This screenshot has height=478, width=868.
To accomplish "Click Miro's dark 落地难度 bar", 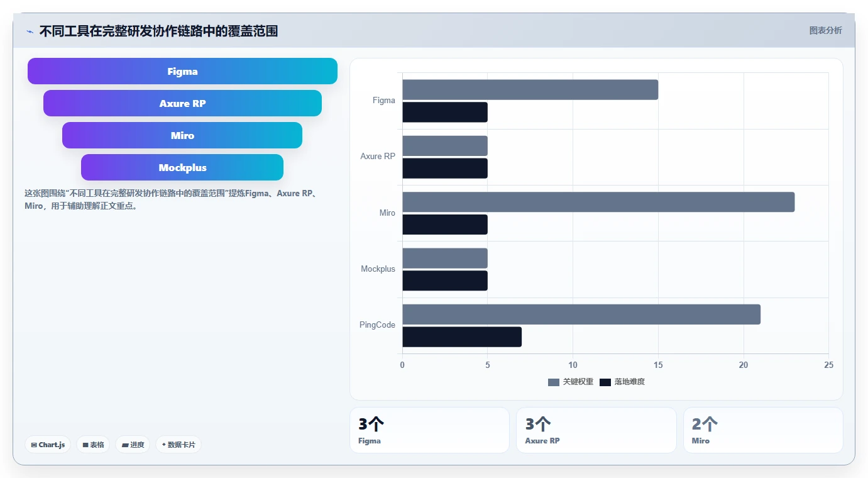I will [445, 225].
